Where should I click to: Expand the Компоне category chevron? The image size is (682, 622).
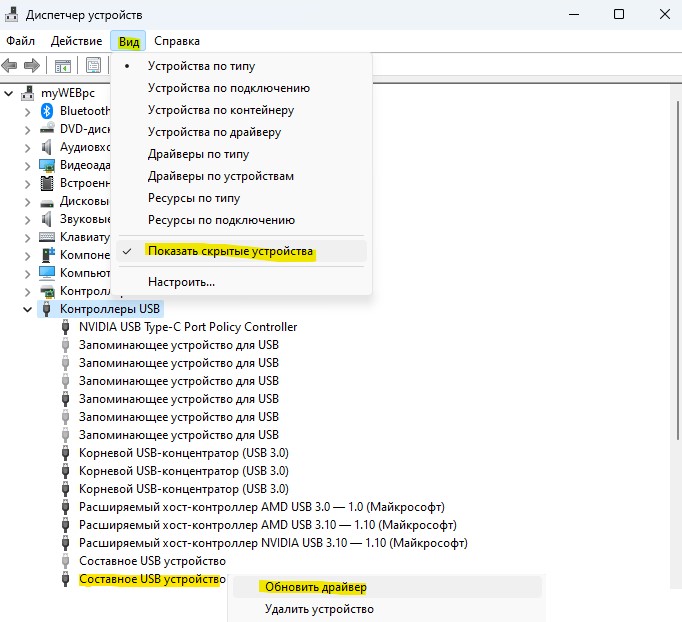[27, 256]
